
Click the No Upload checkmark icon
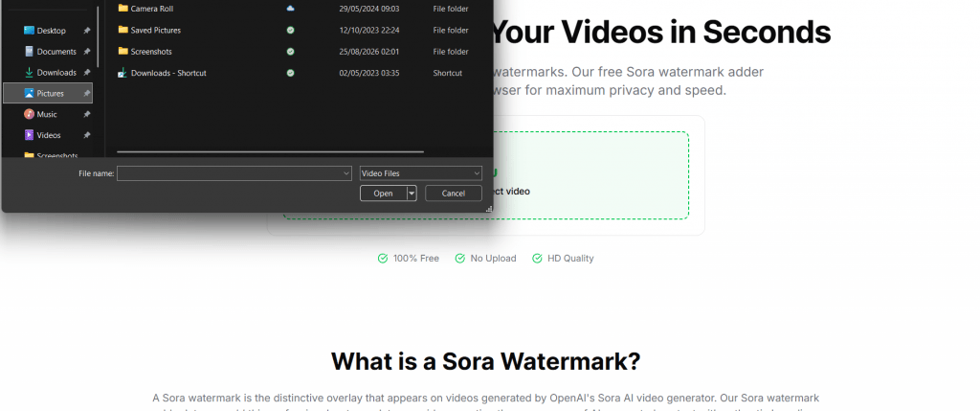tap(460, 259)
